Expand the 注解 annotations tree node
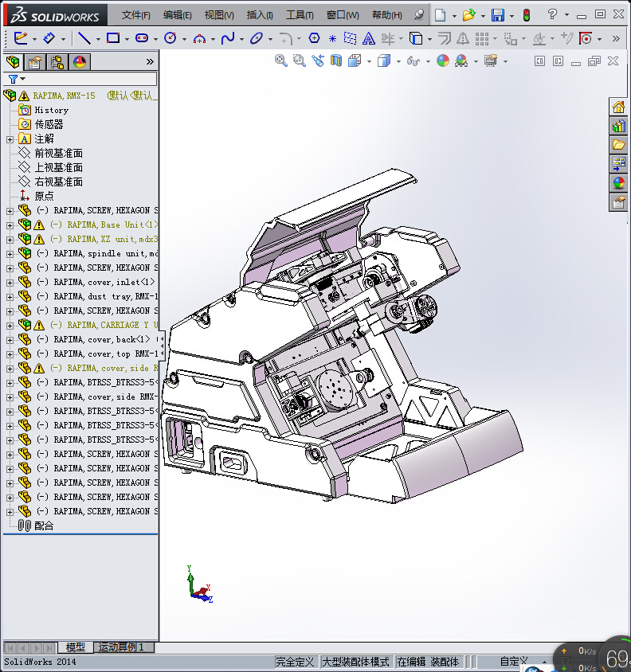Viewport: 631px width, 672px height. tap(10, 139)
